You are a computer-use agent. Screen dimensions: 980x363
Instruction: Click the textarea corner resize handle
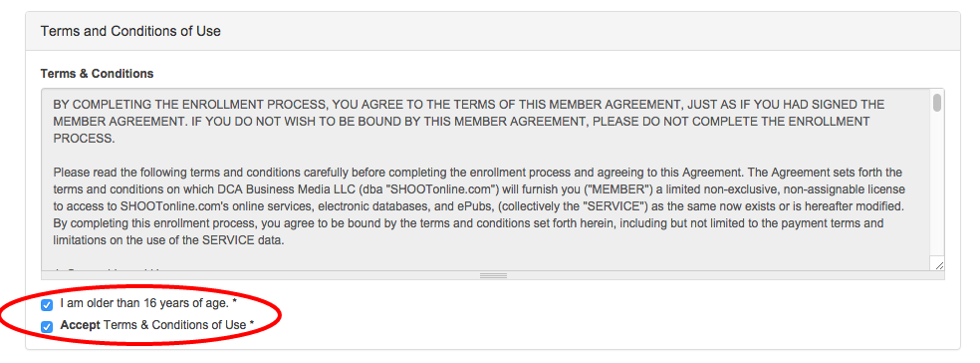pos(939,264)
